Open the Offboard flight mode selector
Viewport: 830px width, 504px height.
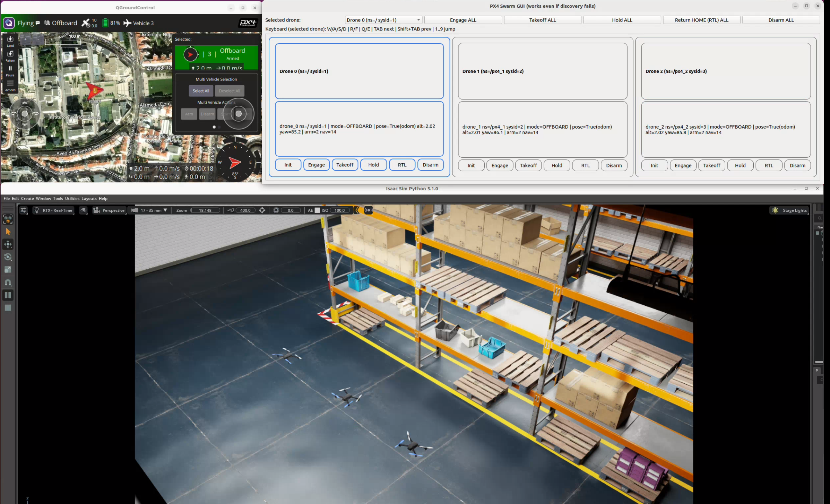[61, 23]
